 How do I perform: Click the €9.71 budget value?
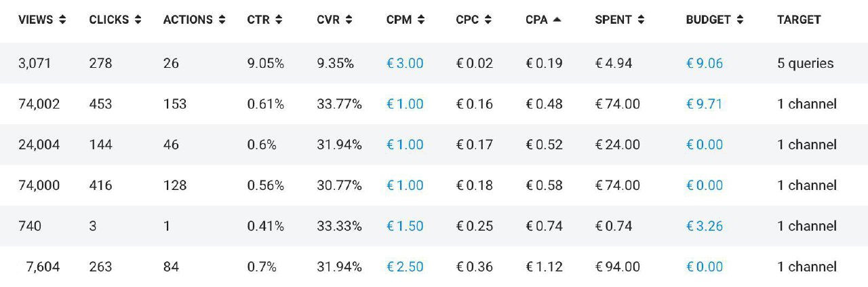[x=705, y=104]
